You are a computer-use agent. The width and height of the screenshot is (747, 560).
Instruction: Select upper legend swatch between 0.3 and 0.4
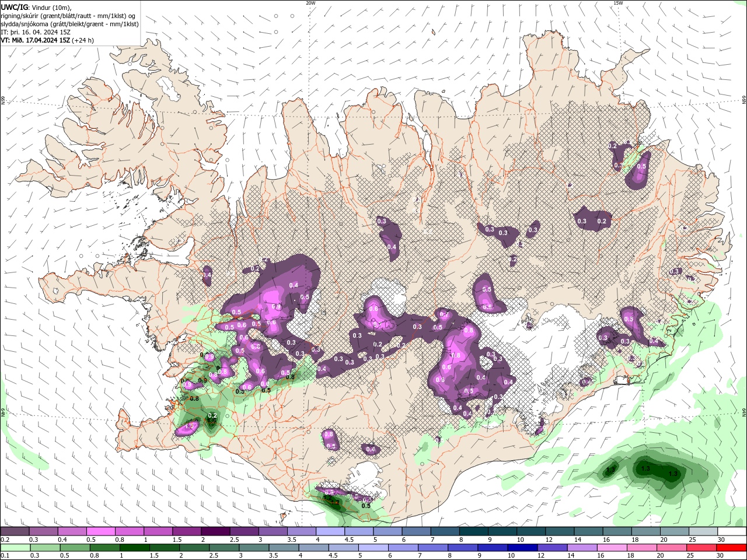click(43, 531)
